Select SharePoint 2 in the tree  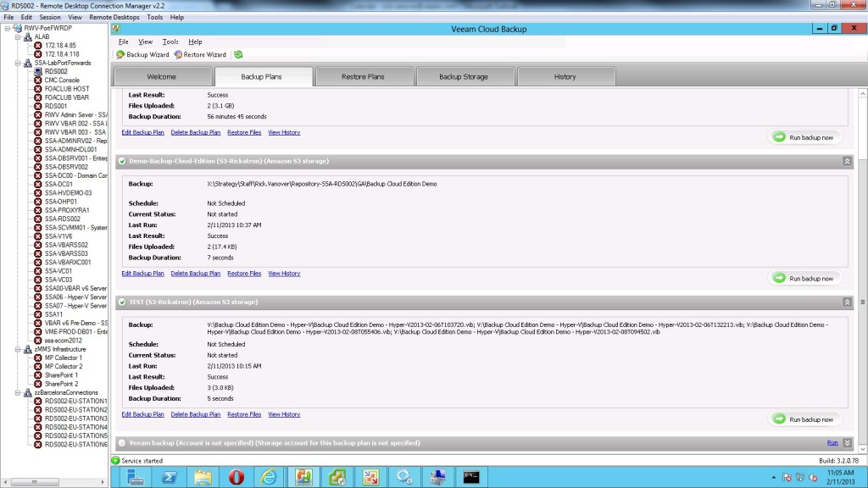[x=61, y=384]
